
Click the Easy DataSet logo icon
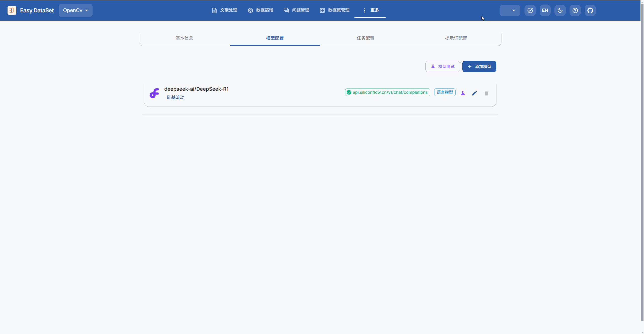tap(12, 10)
